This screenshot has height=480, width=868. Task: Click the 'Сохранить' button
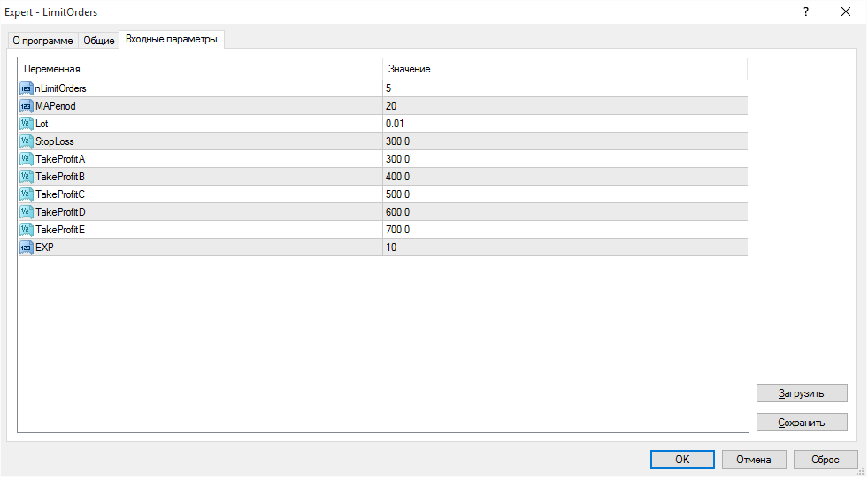[802, 422]
